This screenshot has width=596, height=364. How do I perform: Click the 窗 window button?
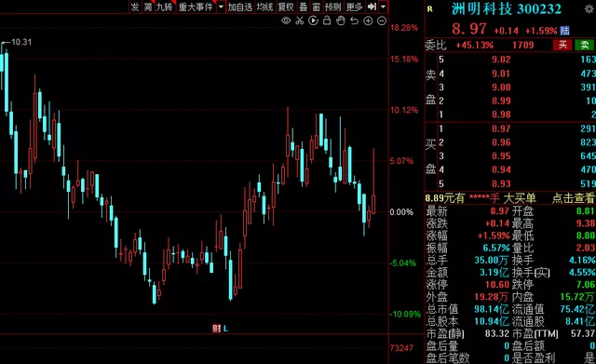[x=317, y=7]
